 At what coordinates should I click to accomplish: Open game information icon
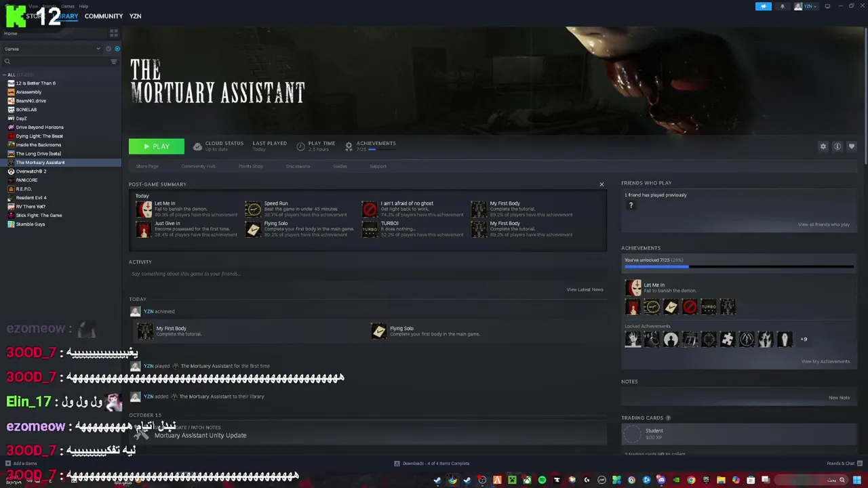837,146
